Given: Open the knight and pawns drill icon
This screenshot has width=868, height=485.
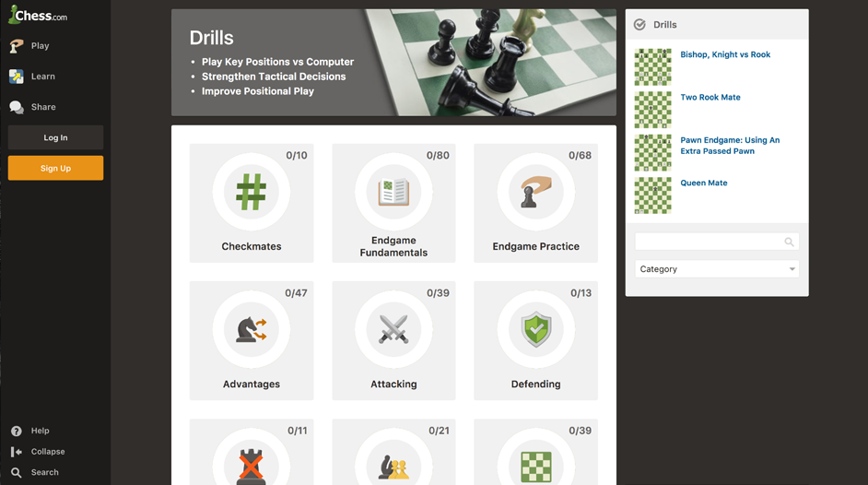Looking at the screenshot, I should point(393,467).
